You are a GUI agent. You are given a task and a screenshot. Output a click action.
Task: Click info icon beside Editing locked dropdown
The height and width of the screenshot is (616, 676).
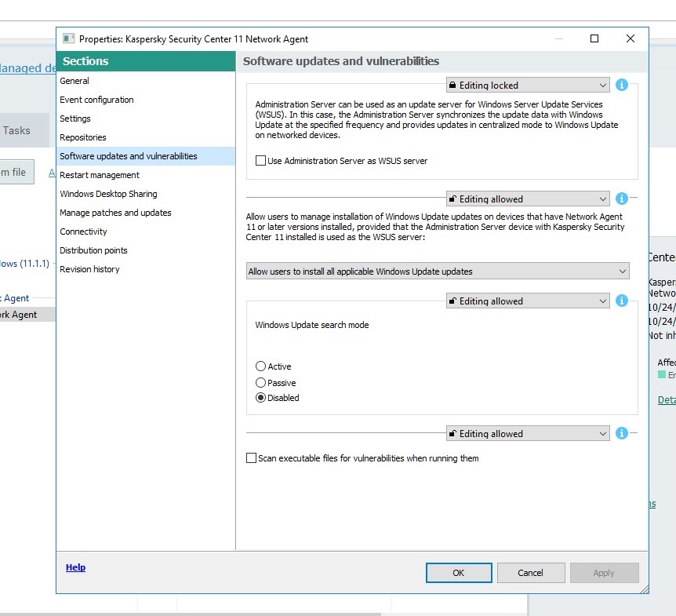tap(621, 85)
